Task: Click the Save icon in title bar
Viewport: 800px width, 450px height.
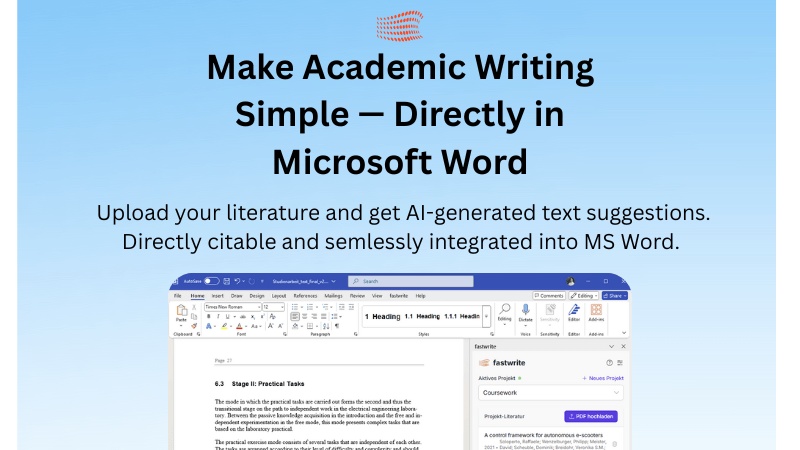Action: (x=227, y=282)
